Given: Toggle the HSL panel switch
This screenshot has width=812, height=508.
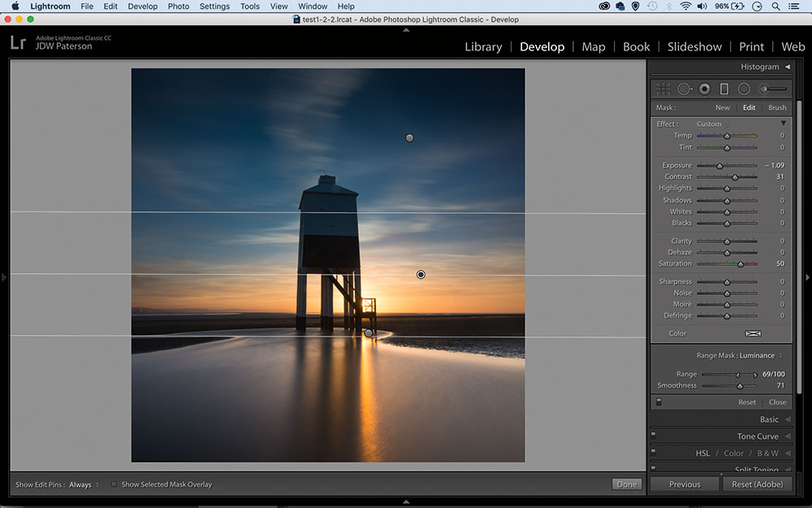Looking at the screenshot, I should tap(653, 452).
